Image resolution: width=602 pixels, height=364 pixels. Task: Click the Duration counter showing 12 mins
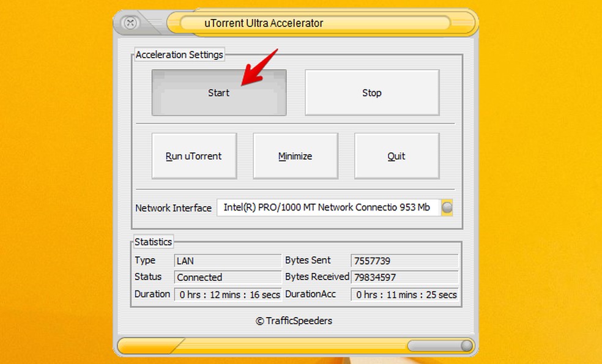[x=228, y=294]
